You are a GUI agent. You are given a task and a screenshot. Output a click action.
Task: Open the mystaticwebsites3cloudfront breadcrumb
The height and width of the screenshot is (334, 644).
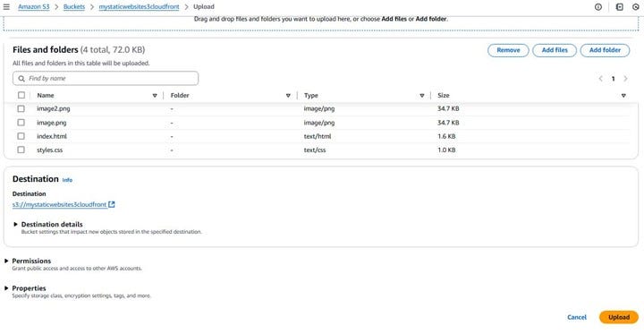(139, 7)
